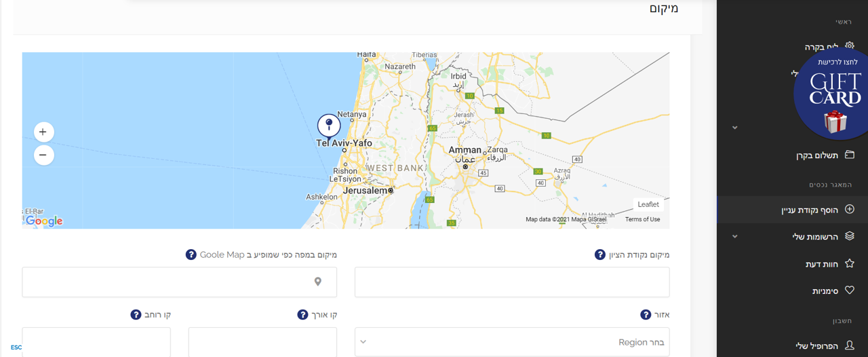This screenshot has width=868, height=357.
Task: Click the map zoom out minus button
Action: click(43, 155)
